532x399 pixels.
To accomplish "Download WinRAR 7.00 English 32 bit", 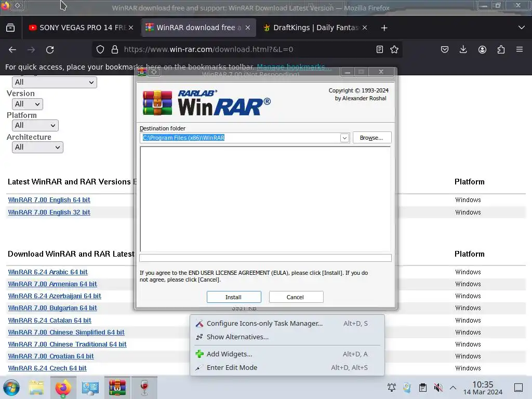I will [x=49, y=212].
